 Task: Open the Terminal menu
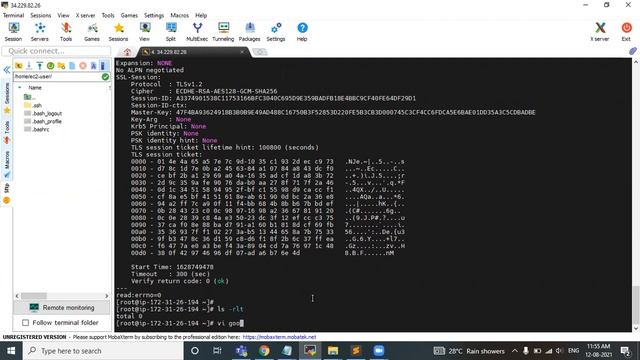[x=13, y=15]
